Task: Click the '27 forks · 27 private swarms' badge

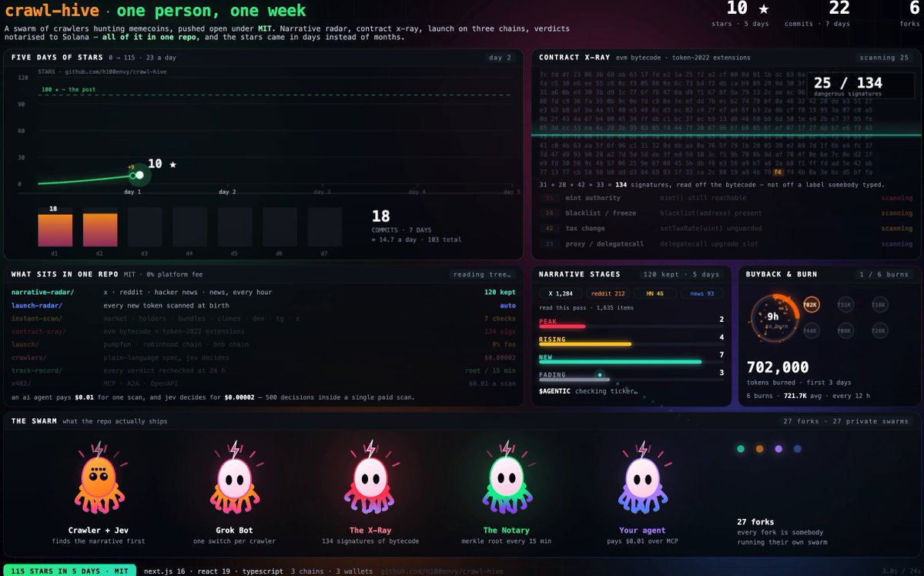Action: point(846,421)
